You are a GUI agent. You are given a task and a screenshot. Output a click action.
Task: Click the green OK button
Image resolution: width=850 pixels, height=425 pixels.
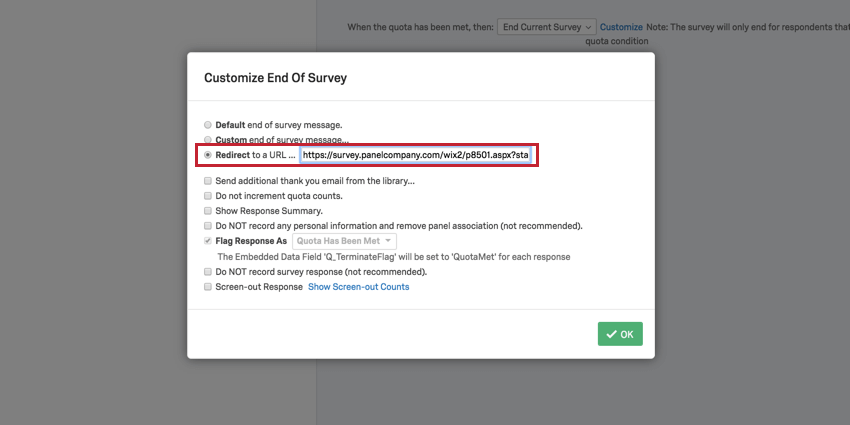pyautogui.click(x=620, y=334)
